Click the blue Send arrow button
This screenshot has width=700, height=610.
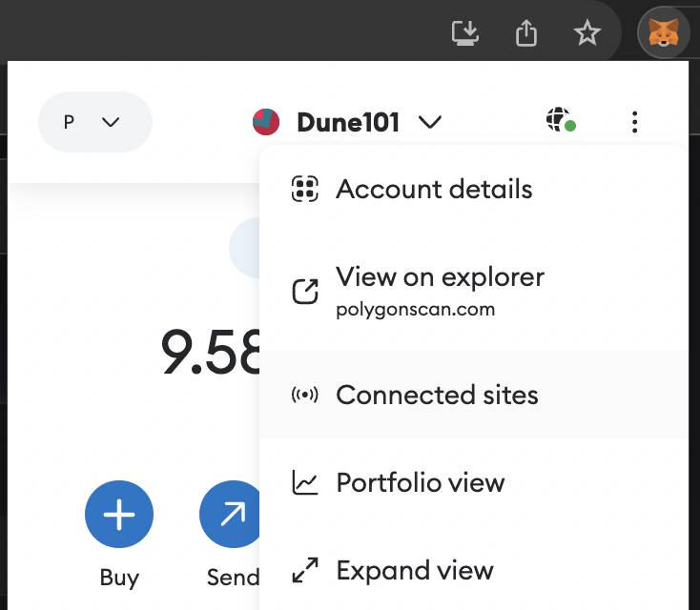click(x=230, y=514)
